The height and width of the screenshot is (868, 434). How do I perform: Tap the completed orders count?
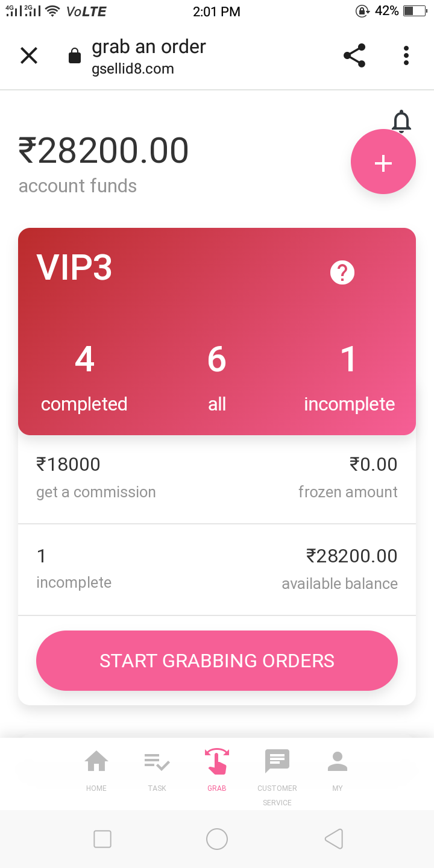[x=84, y=360]
